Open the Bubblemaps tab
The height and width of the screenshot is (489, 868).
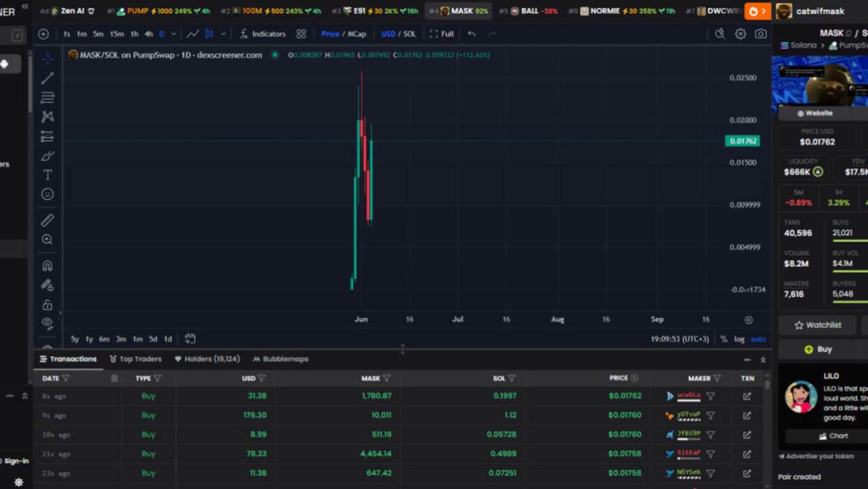tap(281, 359)
